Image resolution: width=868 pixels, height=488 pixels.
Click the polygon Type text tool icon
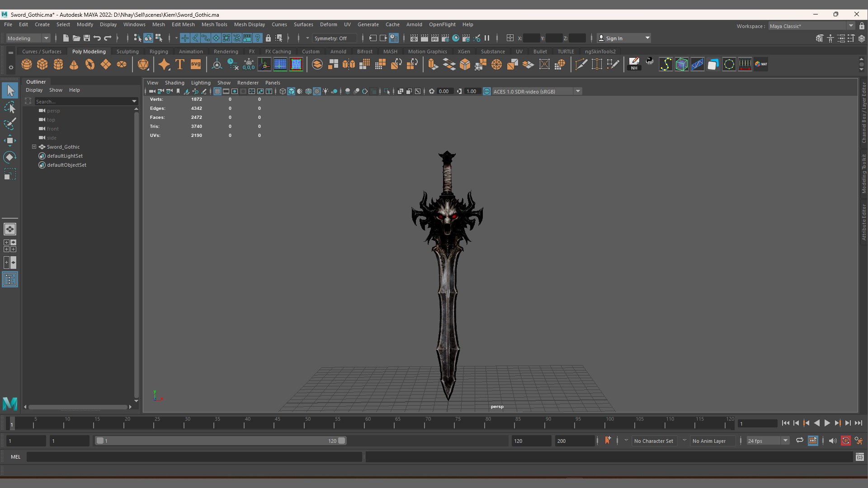tap(180, 65)
